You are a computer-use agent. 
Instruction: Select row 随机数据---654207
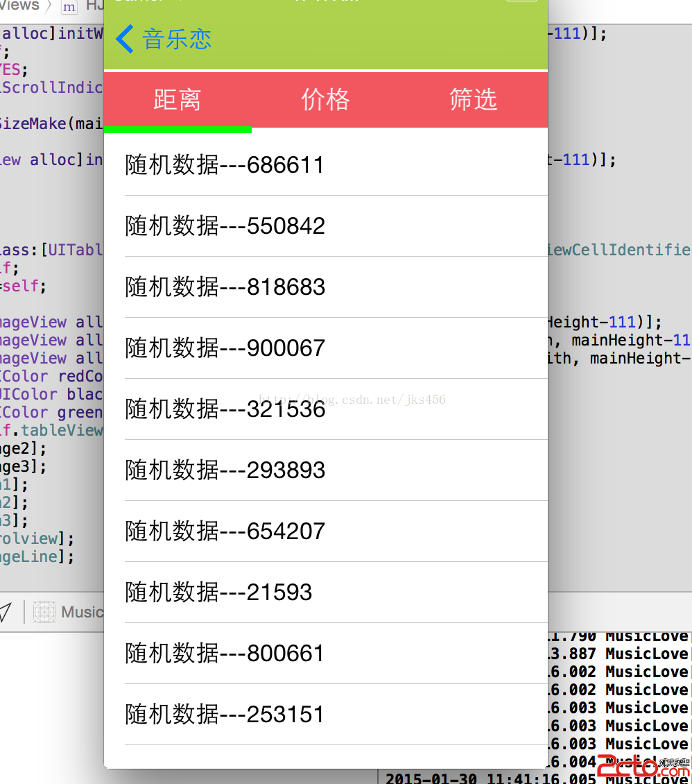point(326,531)
